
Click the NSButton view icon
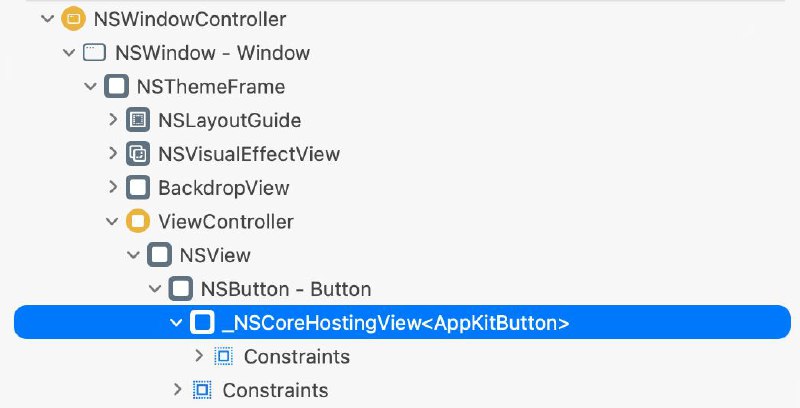[181, 289]
